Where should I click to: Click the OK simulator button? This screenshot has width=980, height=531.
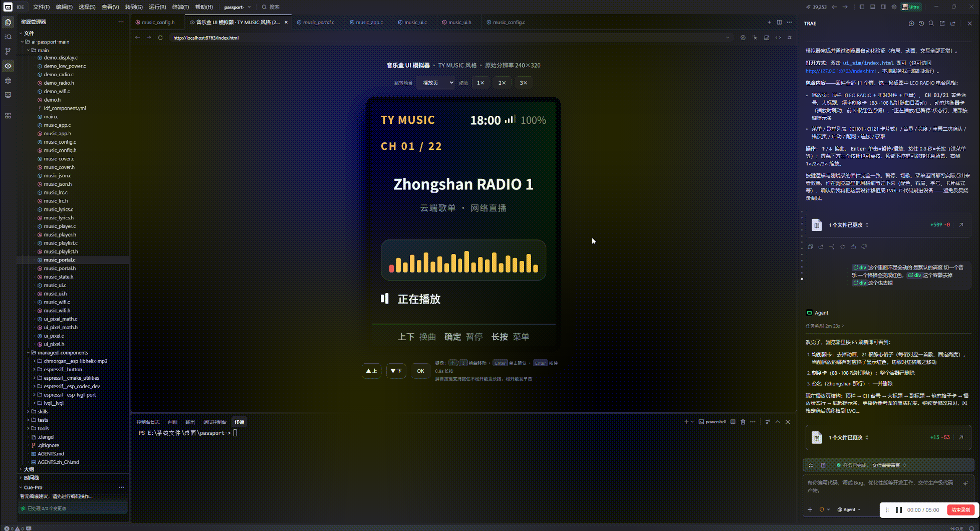tap(420, 371)
